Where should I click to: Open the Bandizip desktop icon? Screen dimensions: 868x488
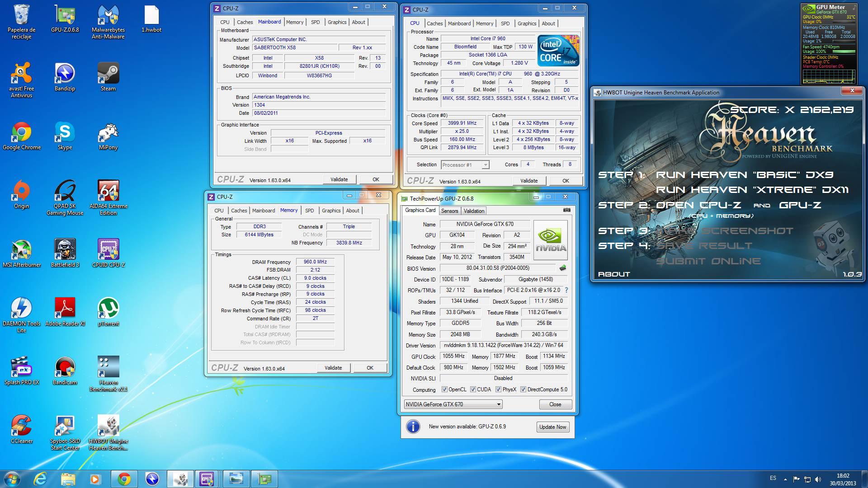[65, 77]
